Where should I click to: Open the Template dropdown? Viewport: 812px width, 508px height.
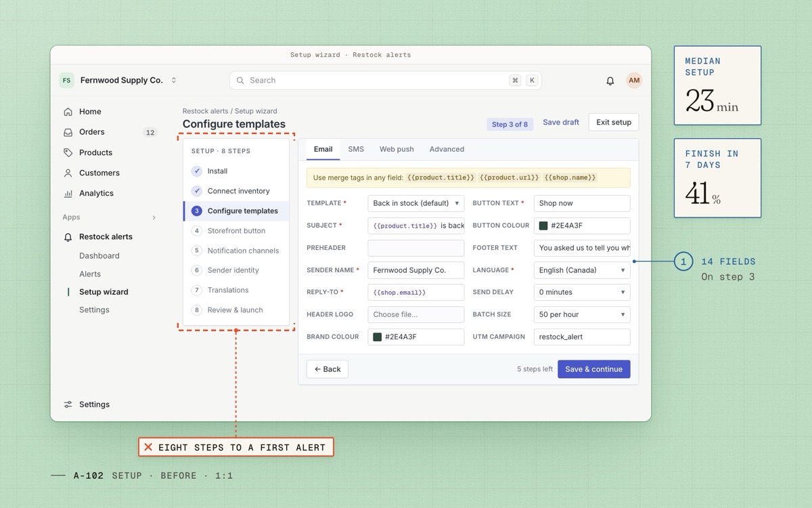(x=416, y=203)
